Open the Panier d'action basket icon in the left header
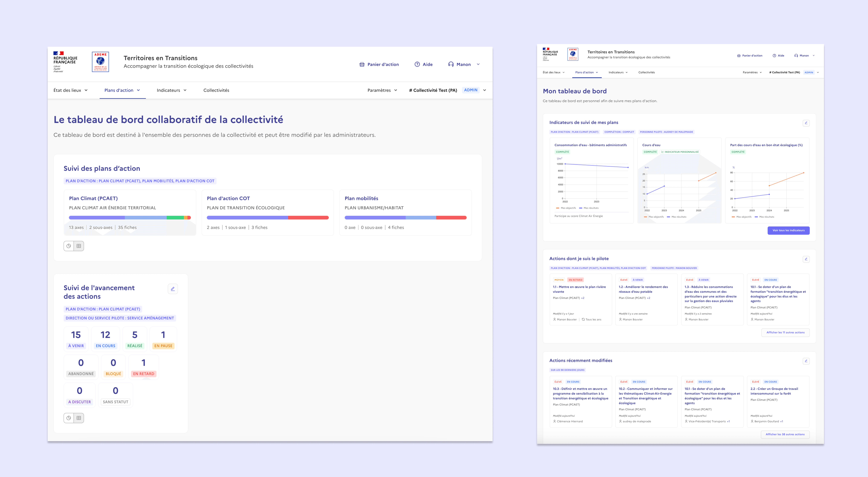 362,64
